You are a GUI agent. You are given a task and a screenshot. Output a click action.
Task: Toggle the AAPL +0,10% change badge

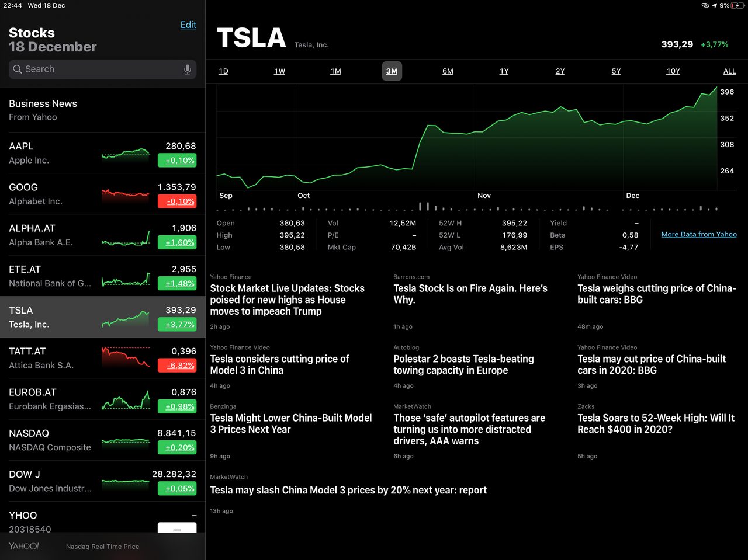(x=177, y=161)
